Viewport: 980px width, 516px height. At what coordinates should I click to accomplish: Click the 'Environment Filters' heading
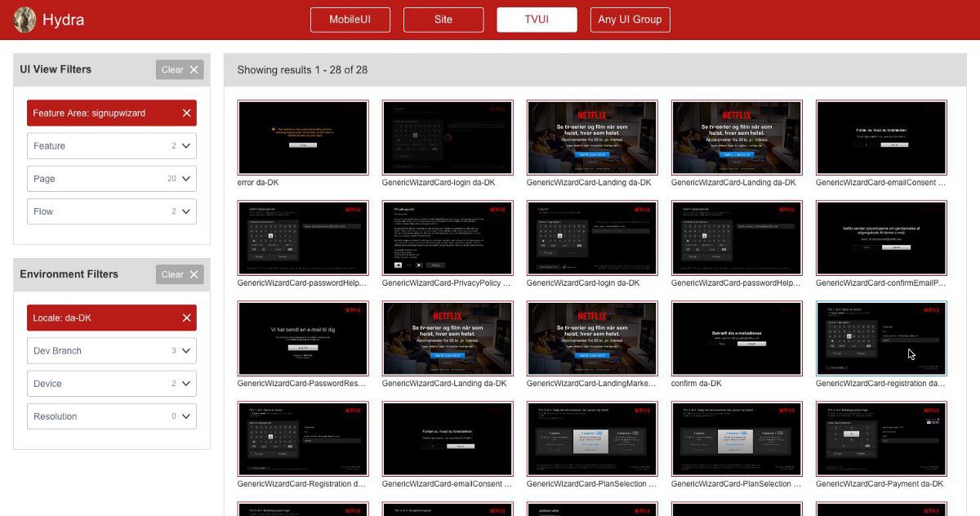click(x=69, y=274)
